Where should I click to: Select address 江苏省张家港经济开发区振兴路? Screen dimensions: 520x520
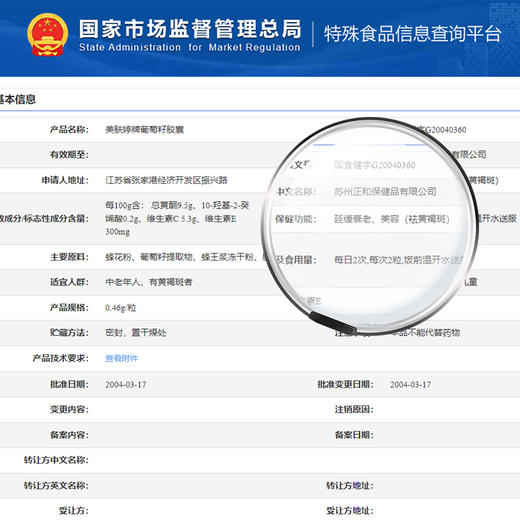coord(166,180)
